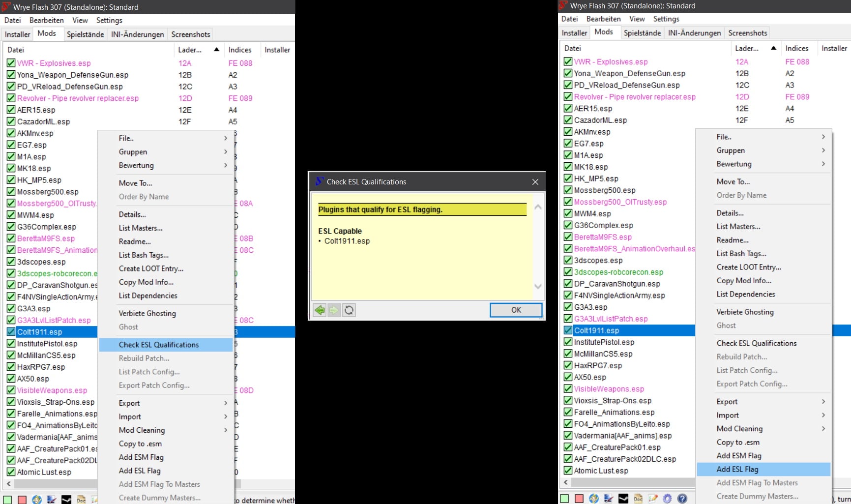Screen dimensions: 851x504
Task: Click the pencil chart icon in right status bar
Action: click(x=653, y=499)
